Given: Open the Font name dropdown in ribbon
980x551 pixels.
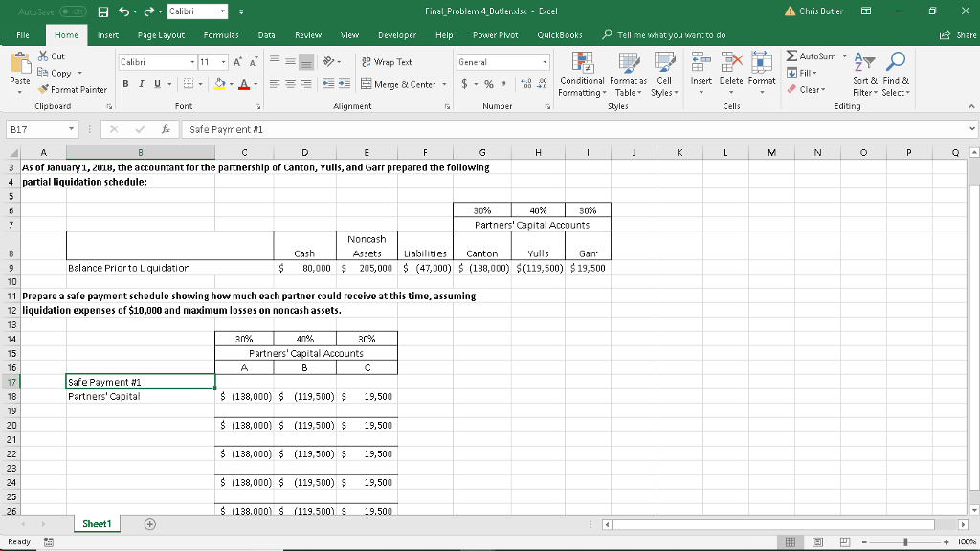Looking at the screenshot, I should coord(192,62).
